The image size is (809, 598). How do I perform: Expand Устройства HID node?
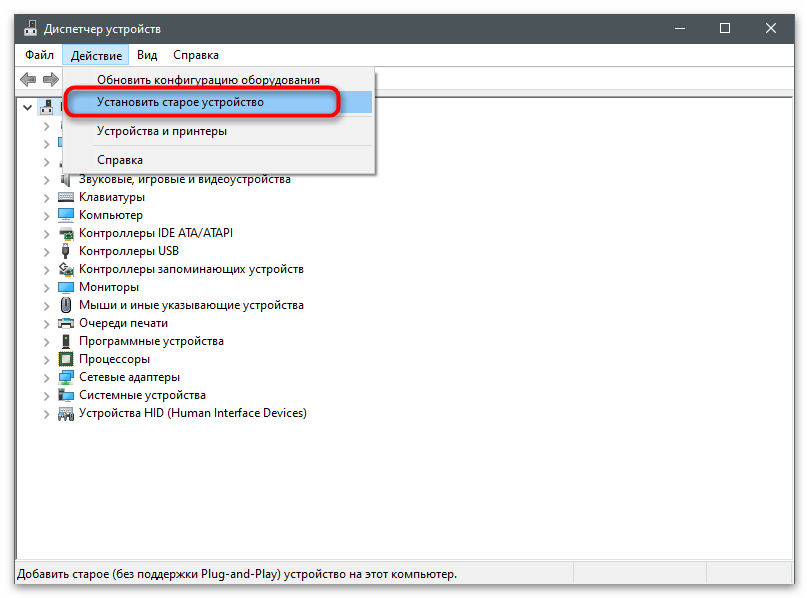pyautogui.click(x=46, y=413)
